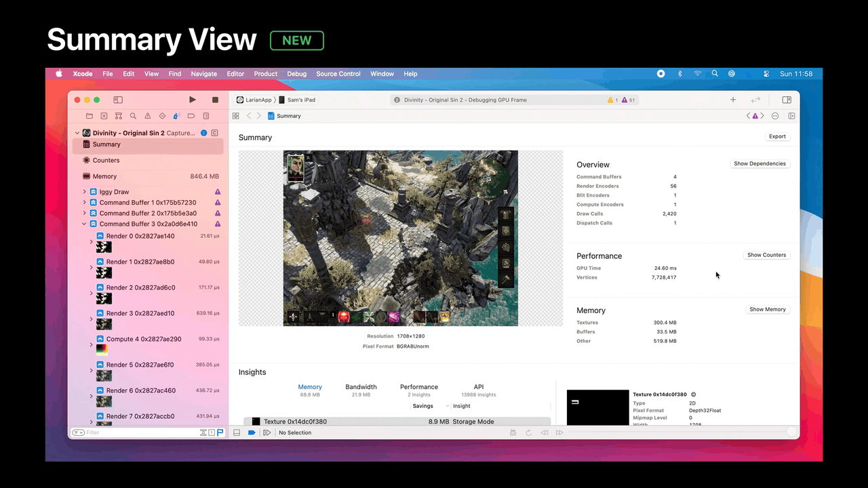This screenshot has width=868, height=488.
Task: Open the Editor menu
Action: (x=235, y=74)
